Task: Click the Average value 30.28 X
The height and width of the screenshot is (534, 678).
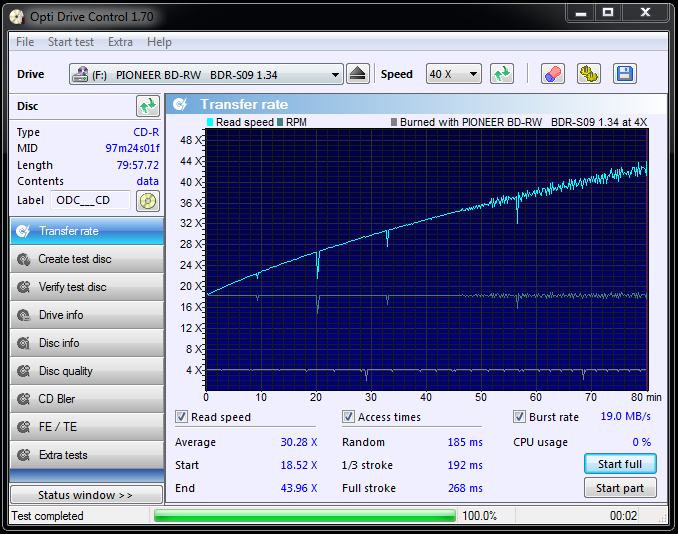Action: point(299,442)
